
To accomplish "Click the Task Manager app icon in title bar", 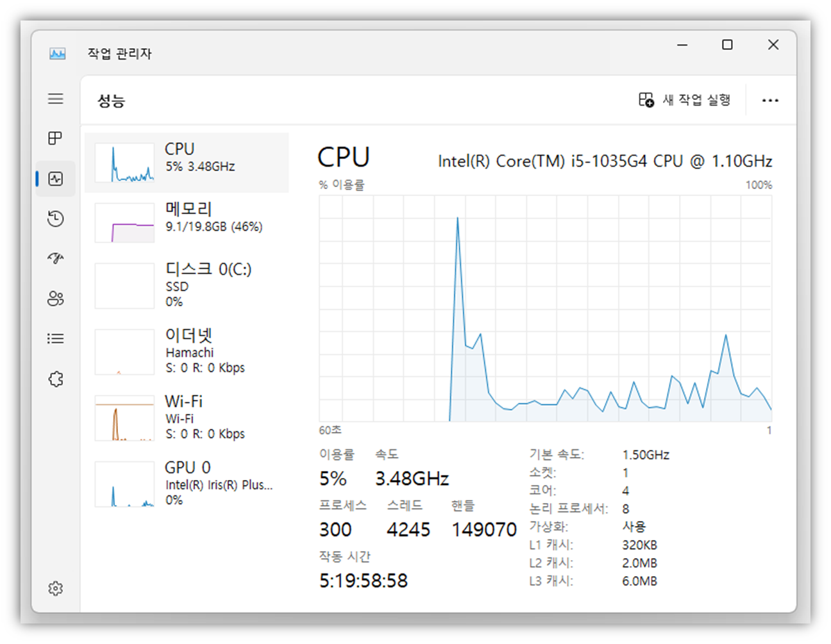I will click(x=58, y=54).
